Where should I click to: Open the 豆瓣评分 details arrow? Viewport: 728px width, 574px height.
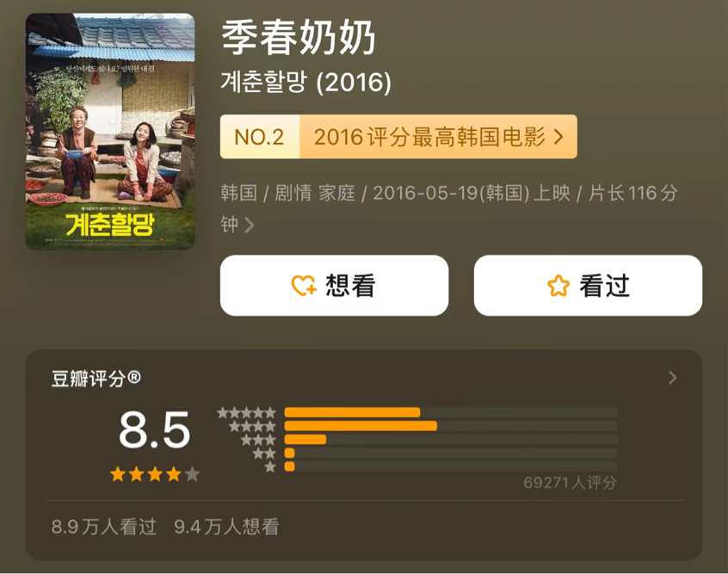click(673, 378)
